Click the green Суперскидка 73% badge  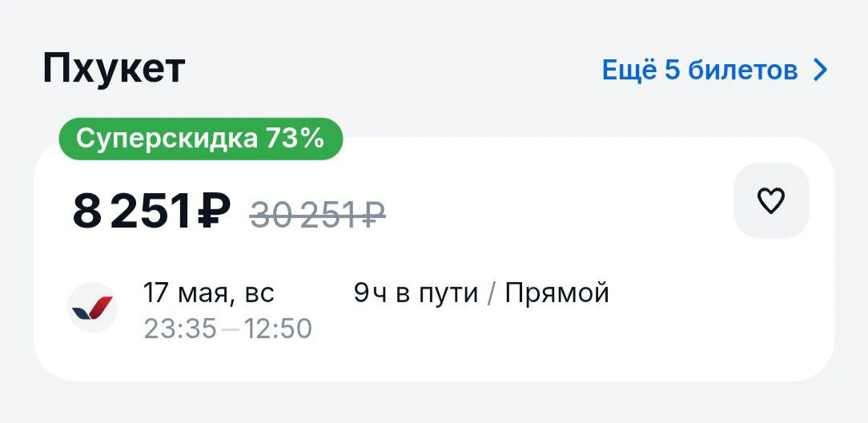click(201, 139)
